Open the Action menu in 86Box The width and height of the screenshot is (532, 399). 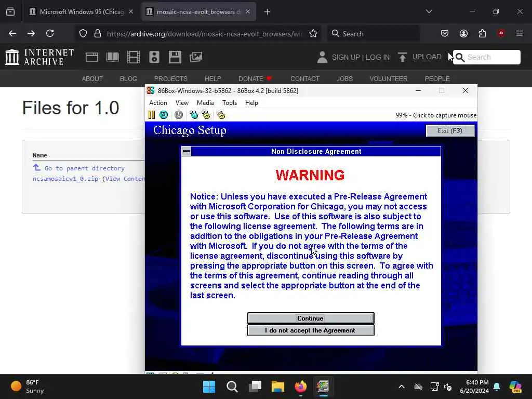pos(158,103)
